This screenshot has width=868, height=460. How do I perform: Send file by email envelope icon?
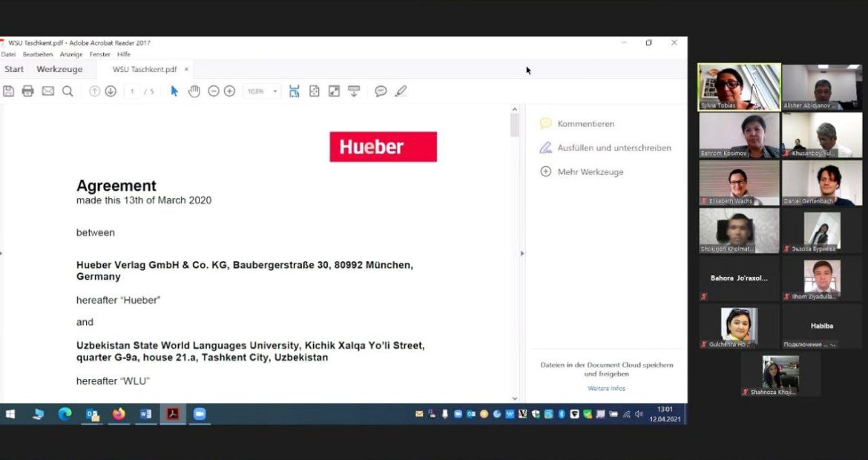pos(48,91)
